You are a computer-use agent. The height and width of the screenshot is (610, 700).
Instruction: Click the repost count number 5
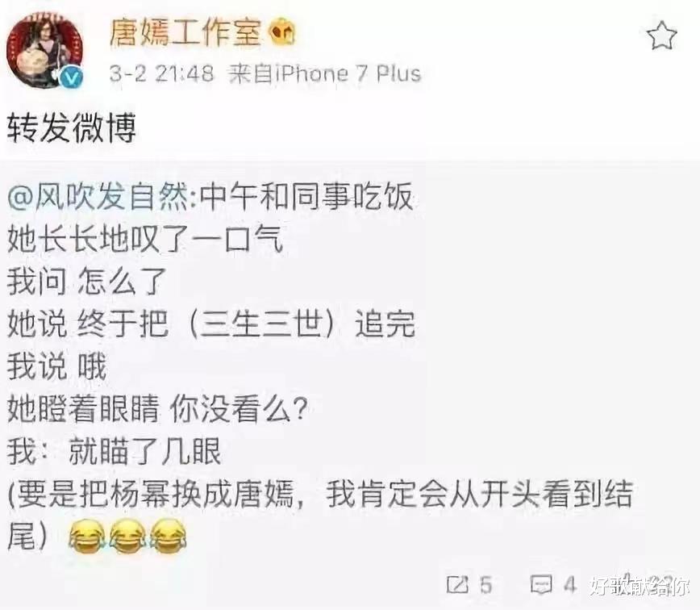[x=485, y=585]
